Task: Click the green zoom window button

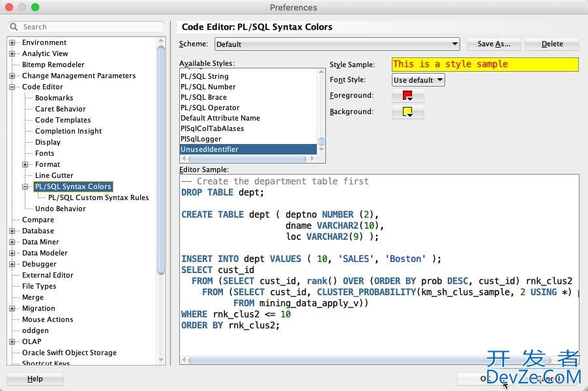Action: [35, 7]
